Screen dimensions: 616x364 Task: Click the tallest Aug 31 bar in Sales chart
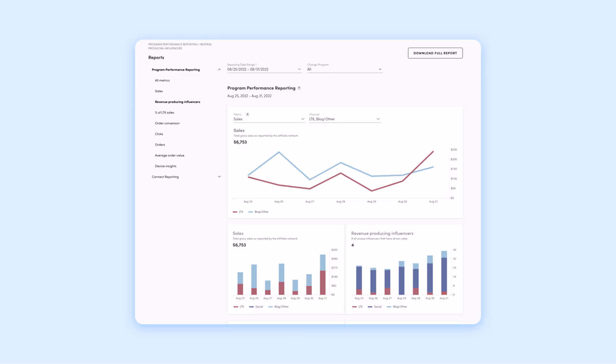[x=322, y=274]
